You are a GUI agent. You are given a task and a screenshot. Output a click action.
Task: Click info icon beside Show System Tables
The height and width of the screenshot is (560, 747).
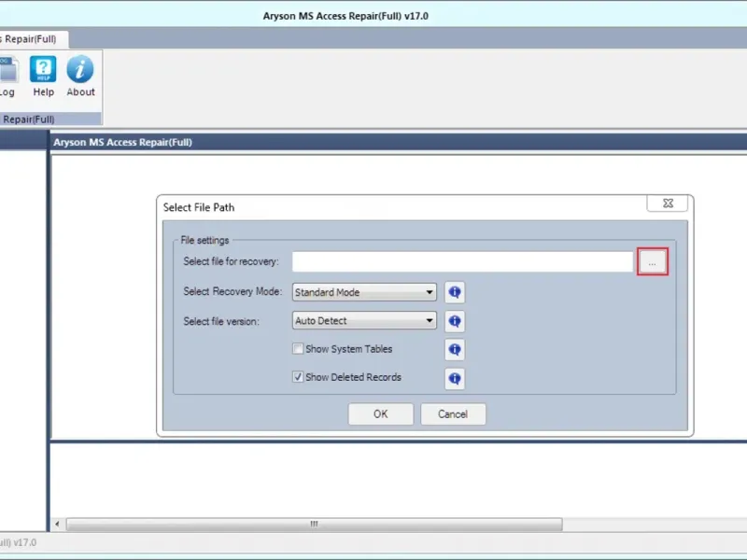click(x=455, y=349)
